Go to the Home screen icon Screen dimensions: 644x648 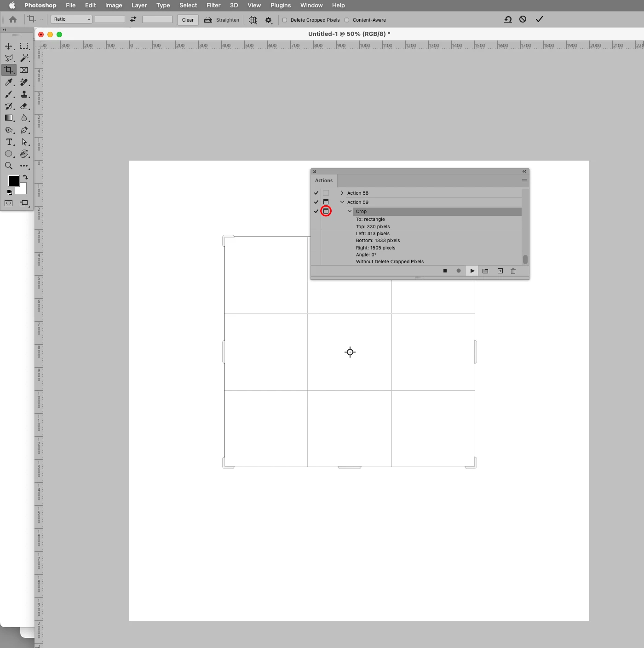click(13, 19)
